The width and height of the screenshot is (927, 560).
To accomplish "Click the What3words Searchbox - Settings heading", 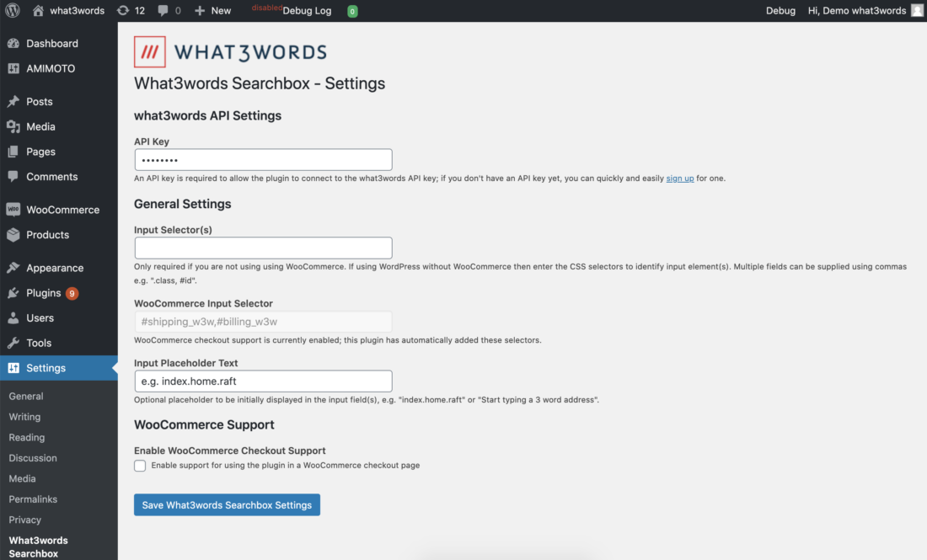I will (x=260, y=83).
